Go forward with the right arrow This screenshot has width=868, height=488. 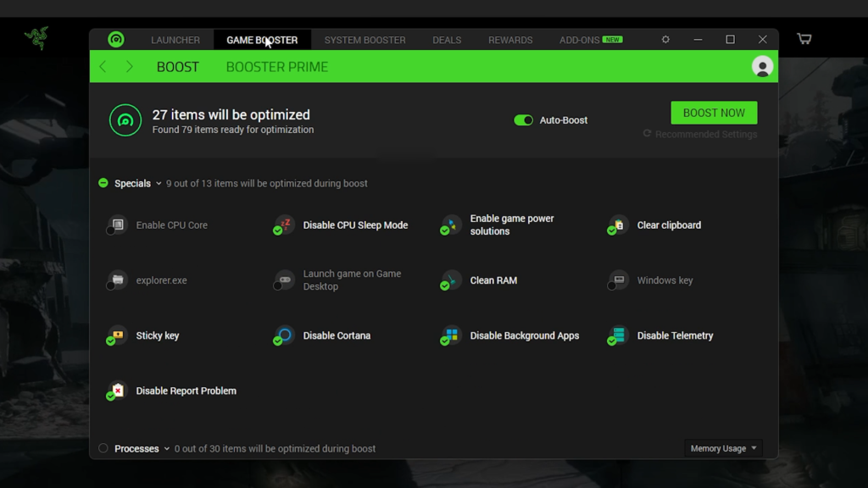[x=129, y=66]
